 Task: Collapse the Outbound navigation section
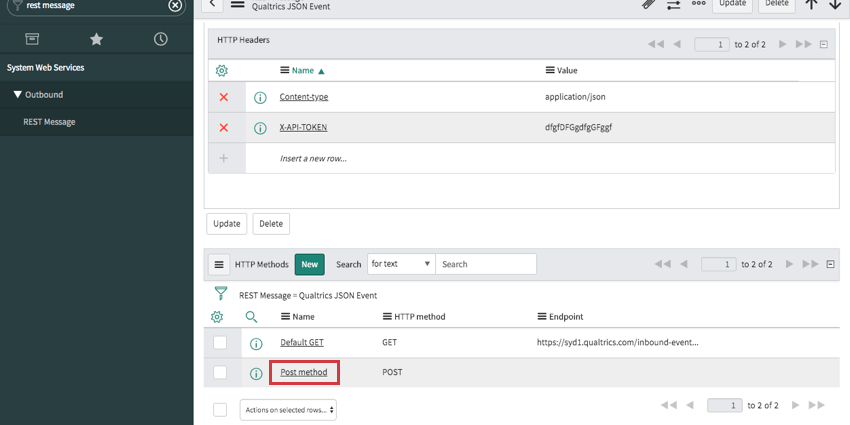(x=18, y=95)
